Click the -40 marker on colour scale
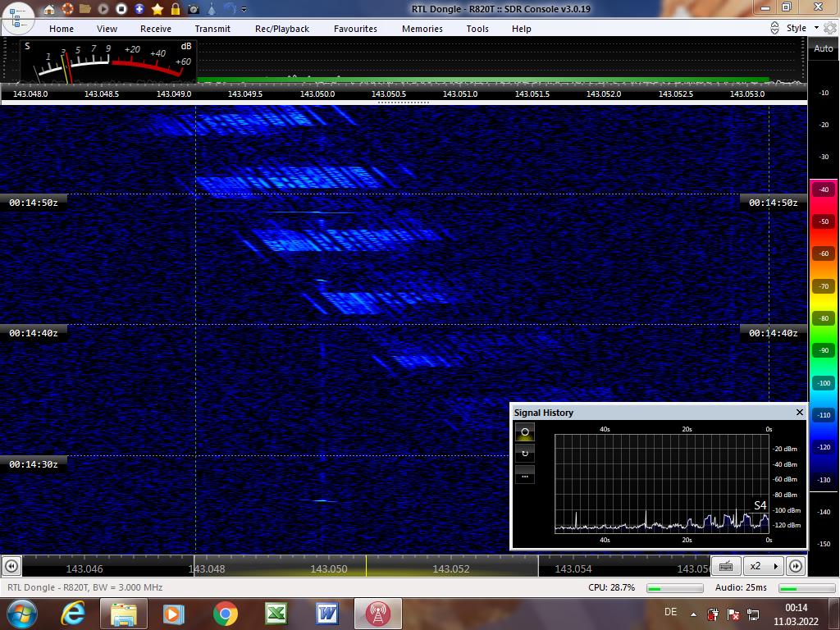840x630 pixels. pyautogui.click(x=824, y=189)
